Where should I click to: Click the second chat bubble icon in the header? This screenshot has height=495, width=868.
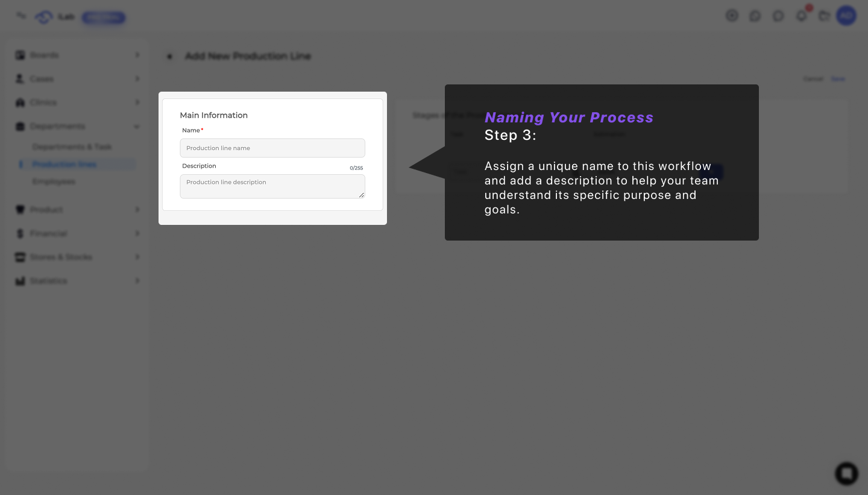778,16
